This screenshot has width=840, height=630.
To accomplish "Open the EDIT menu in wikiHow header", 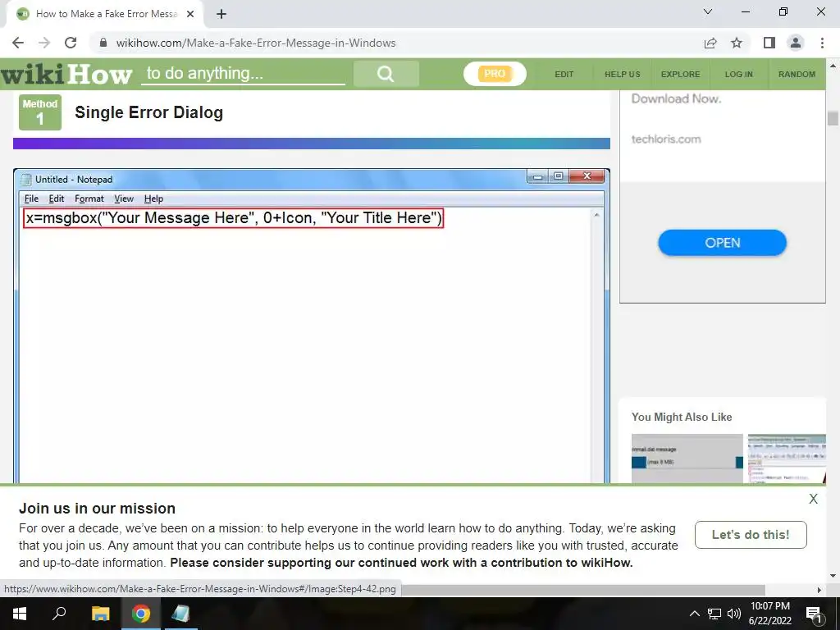I will 564,75.
